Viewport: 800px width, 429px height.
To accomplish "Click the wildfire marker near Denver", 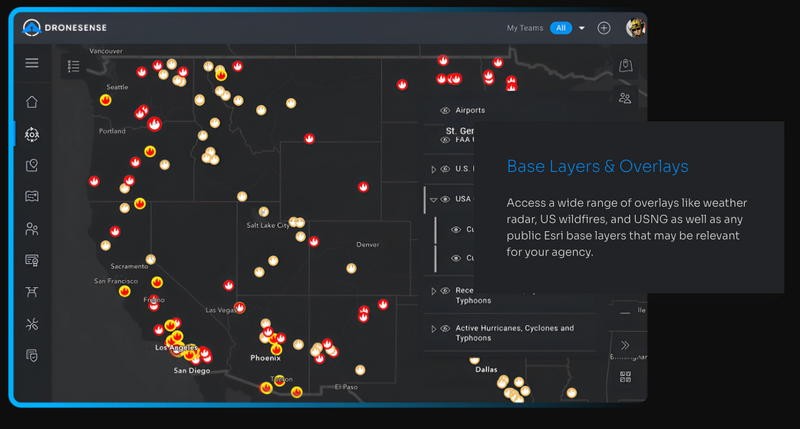I will (351, 268).
